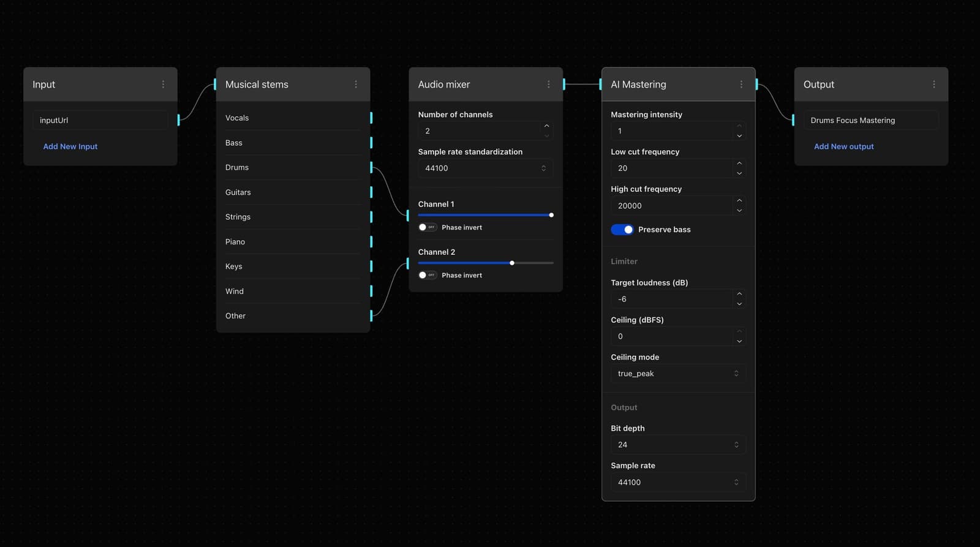Screen dimensions: 980x547
Task: Click the Add New Input link
Action: coord(70,146)
